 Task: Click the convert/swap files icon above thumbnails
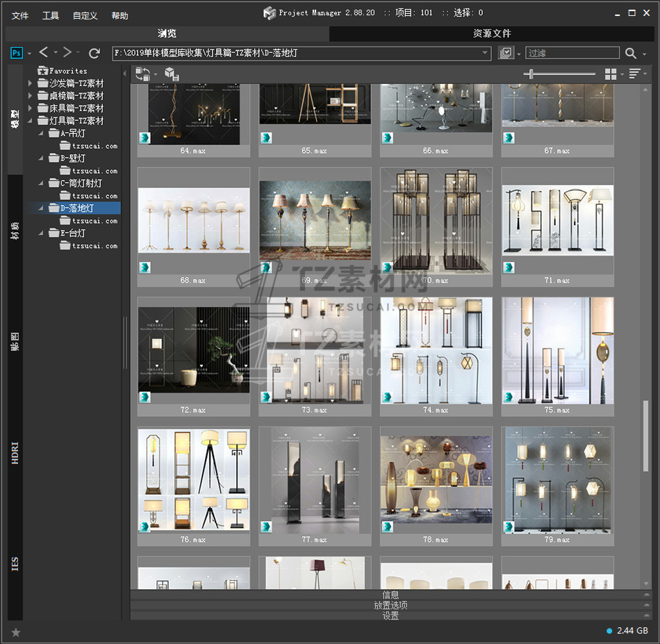(142, 74)
